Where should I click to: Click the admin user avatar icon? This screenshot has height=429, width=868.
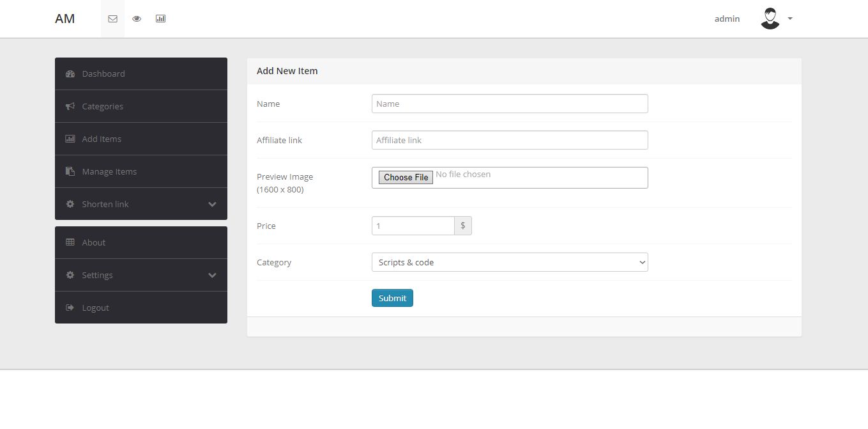click(x=770, y=19)
